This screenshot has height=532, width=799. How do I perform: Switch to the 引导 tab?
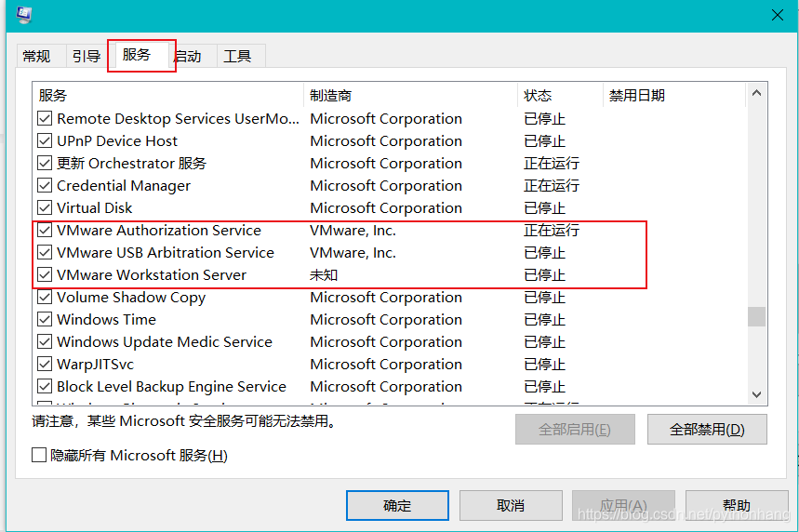point(87,56)
